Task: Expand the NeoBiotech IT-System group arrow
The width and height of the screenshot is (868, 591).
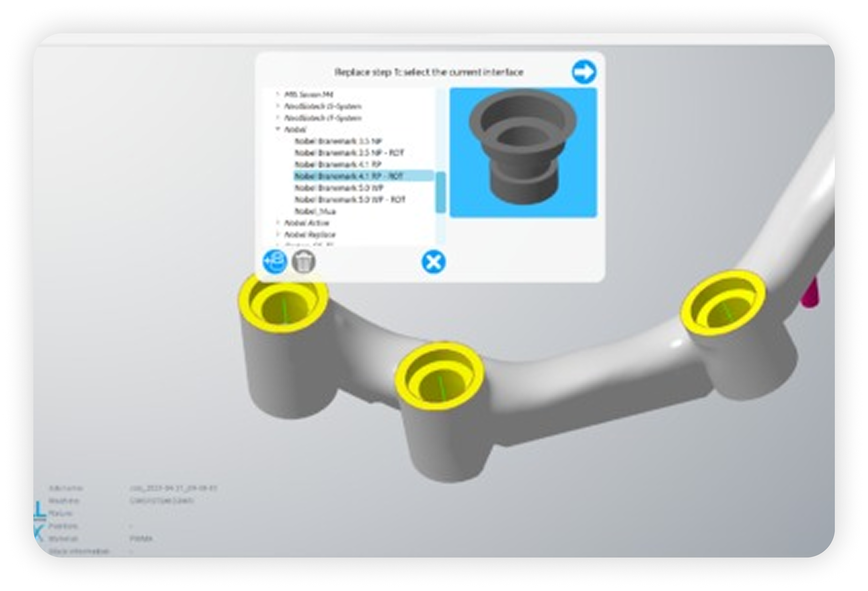Action: tap(277, 118)
